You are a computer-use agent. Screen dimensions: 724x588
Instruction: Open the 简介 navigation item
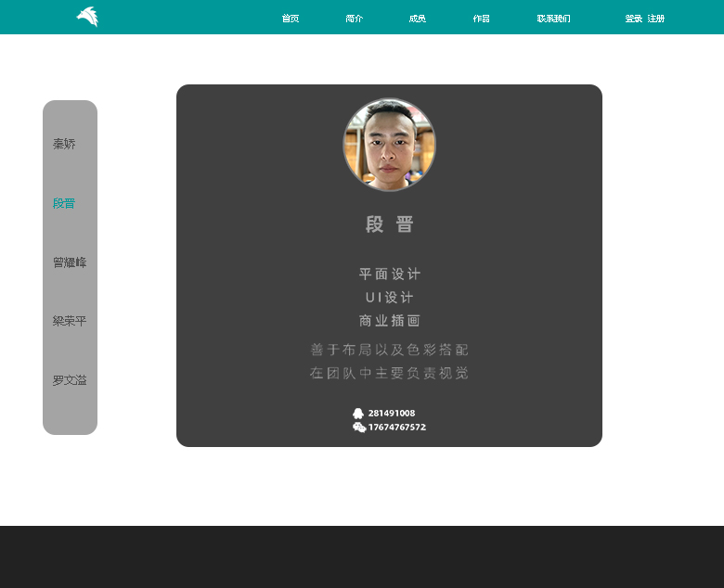click(354, 19)
